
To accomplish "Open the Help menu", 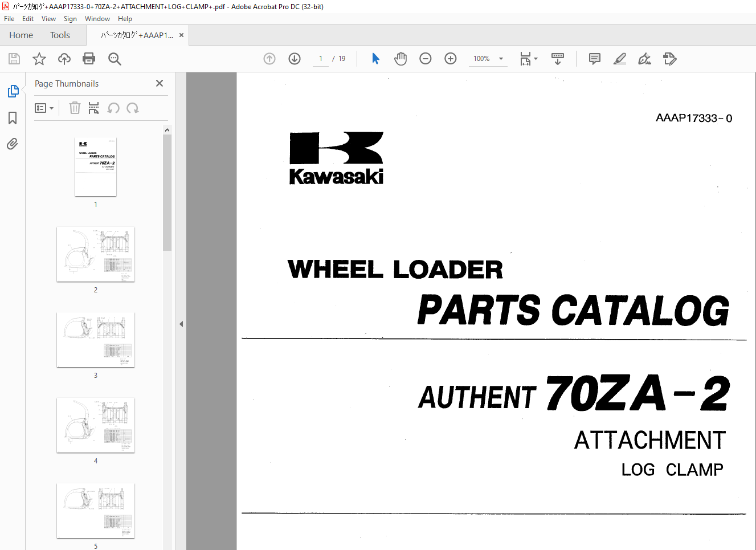I will [125, 19].
